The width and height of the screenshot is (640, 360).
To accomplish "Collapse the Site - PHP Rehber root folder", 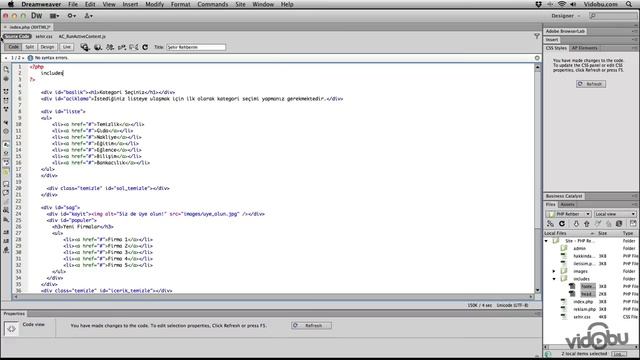I will 547,241.
